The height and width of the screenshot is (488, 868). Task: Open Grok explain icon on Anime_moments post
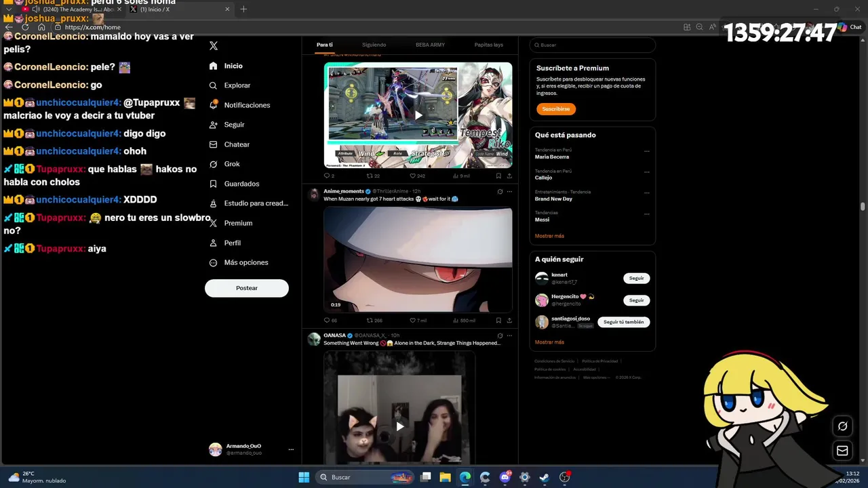(500, 191)
